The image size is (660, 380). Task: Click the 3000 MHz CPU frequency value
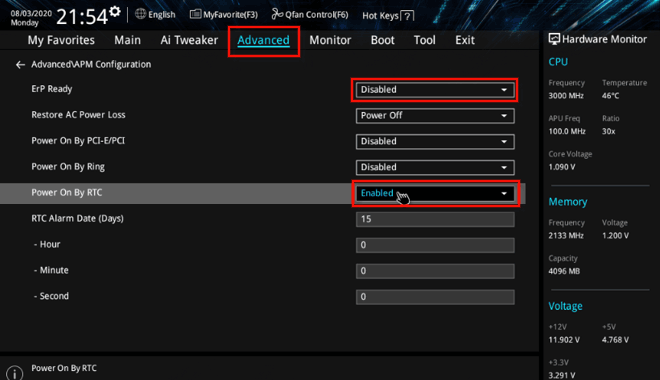566,96
